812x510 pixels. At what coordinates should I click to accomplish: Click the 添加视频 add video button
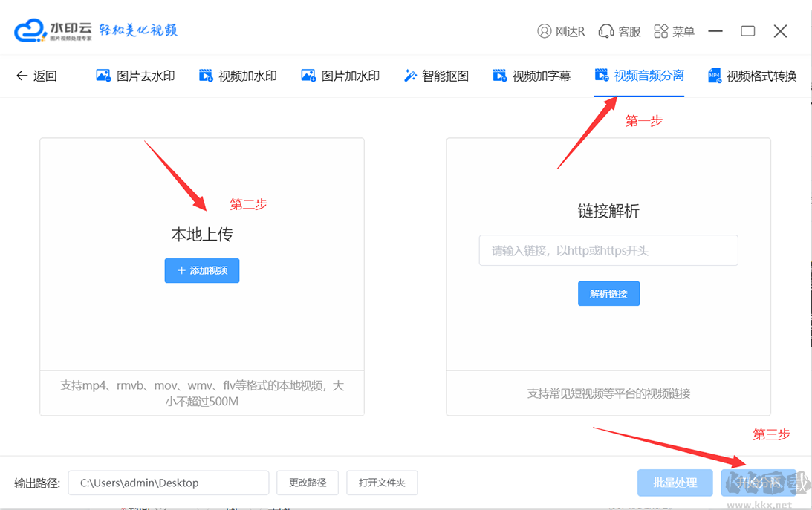[x=201, y=270]
